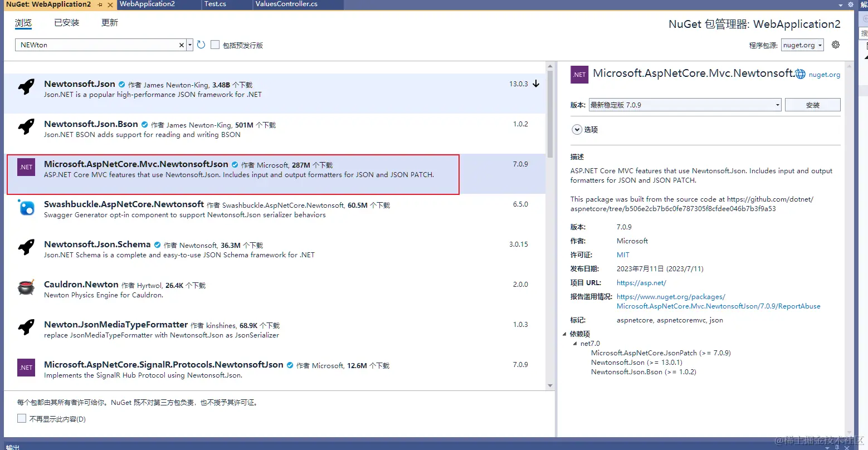Viewport: 868px width, 450px height.
Task: Select the Newtonsoft.Json.Bson package name
Action: point(91,124)
